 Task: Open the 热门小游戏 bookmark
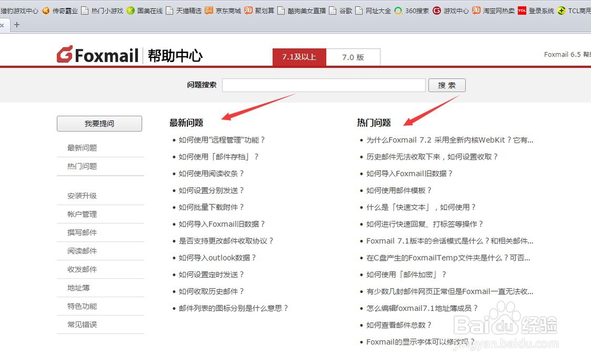click(x=102, y=11)
